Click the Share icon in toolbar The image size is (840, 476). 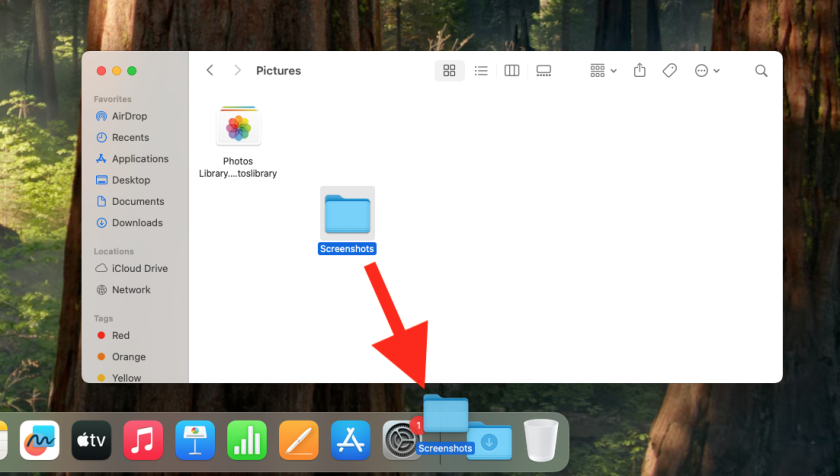pos(640,71)
